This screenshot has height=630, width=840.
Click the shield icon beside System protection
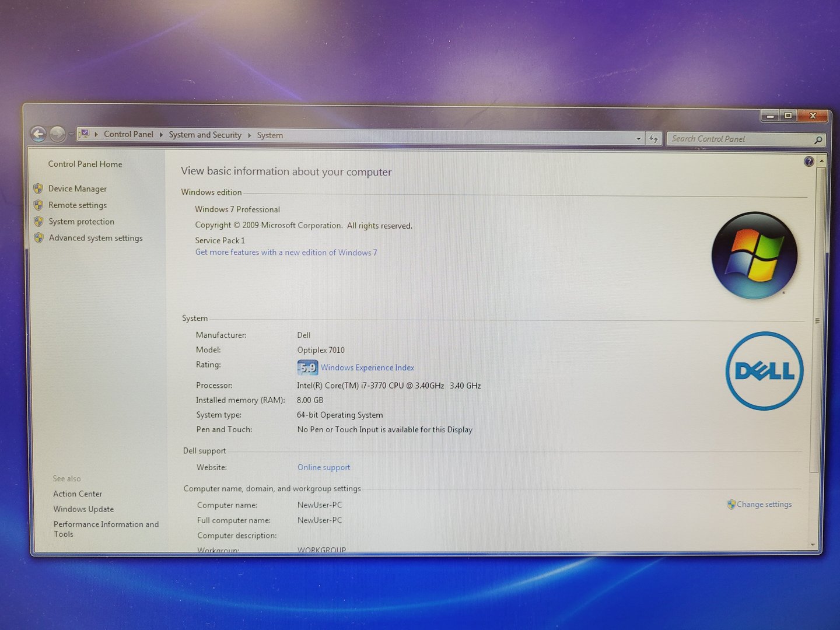(38, 221)
